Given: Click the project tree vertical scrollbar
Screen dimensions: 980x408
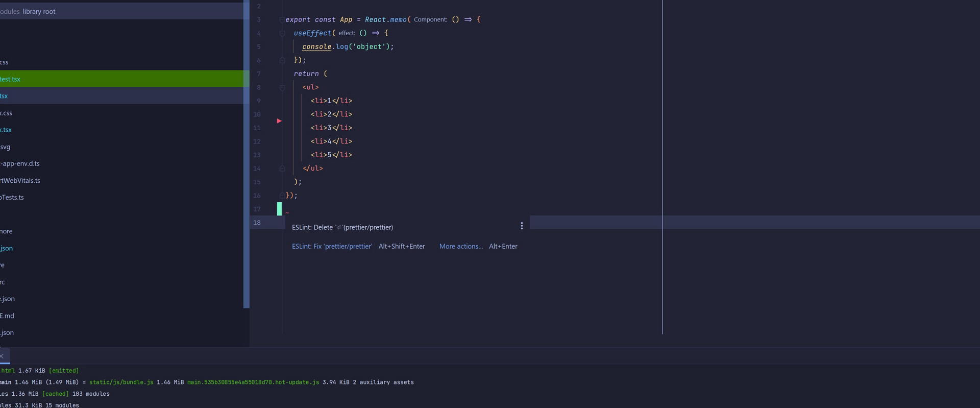Looking at the screenshot, I should 247,153.
